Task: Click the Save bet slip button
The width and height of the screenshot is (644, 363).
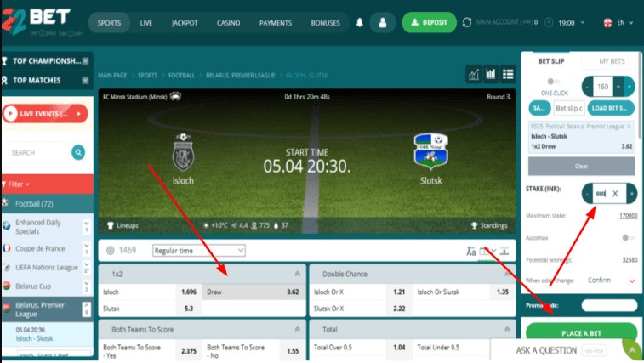Action: click(539, 108)
